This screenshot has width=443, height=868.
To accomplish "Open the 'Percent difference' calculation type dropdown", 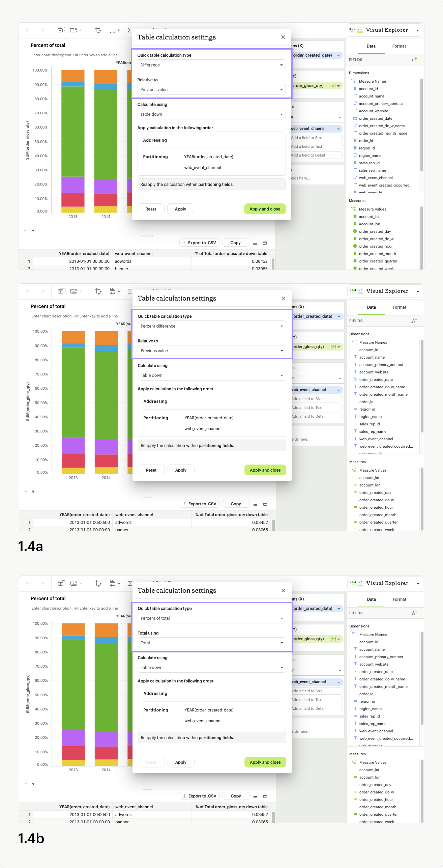I will click(x=212, y=326).
